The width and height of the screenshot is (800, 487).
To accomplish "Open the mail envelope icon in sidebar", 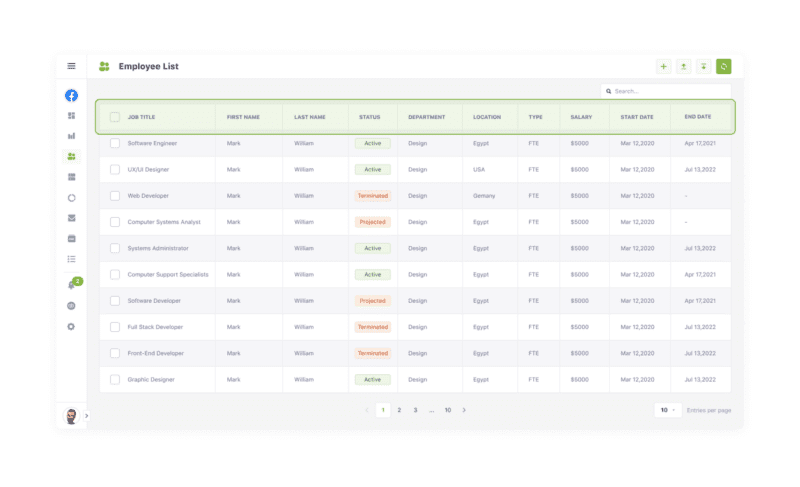I will click(x=71, y=218).
